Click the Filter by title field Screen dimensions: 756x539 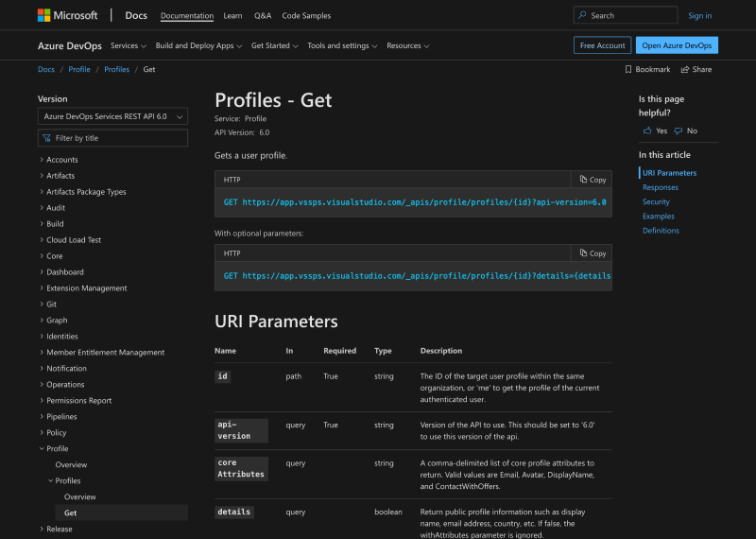pos(112,138)
